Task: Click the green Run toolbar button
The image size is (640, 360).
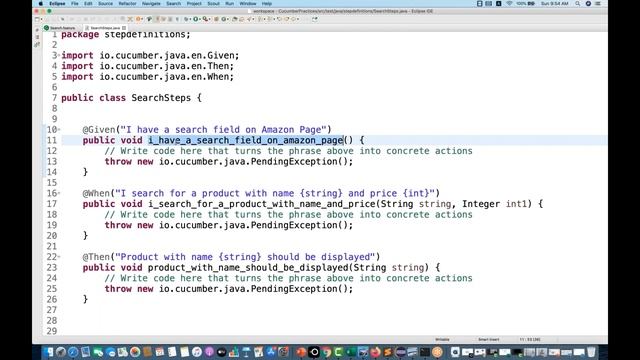Action: (x=196, y=19)
